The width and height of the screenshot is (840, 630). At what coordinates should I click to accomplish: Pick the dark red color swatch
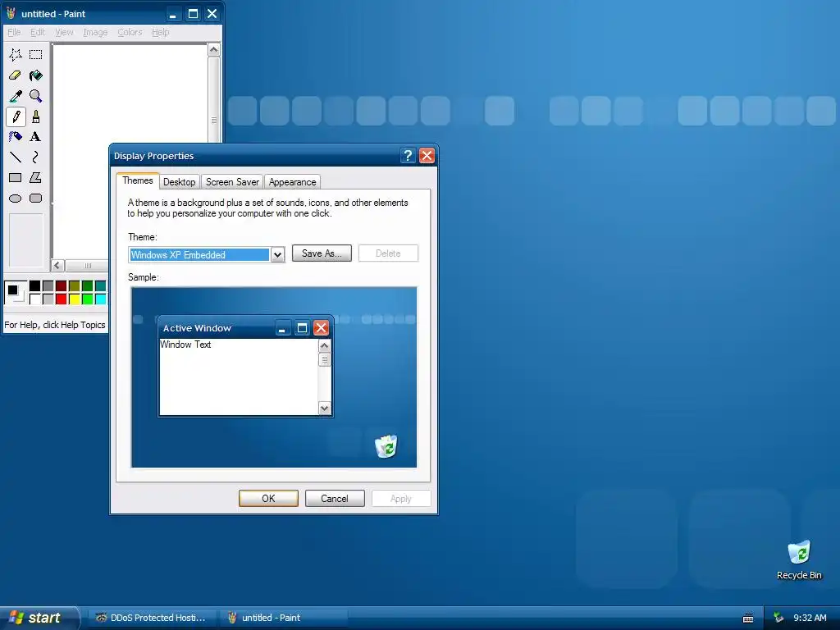[x=61, y=285]
